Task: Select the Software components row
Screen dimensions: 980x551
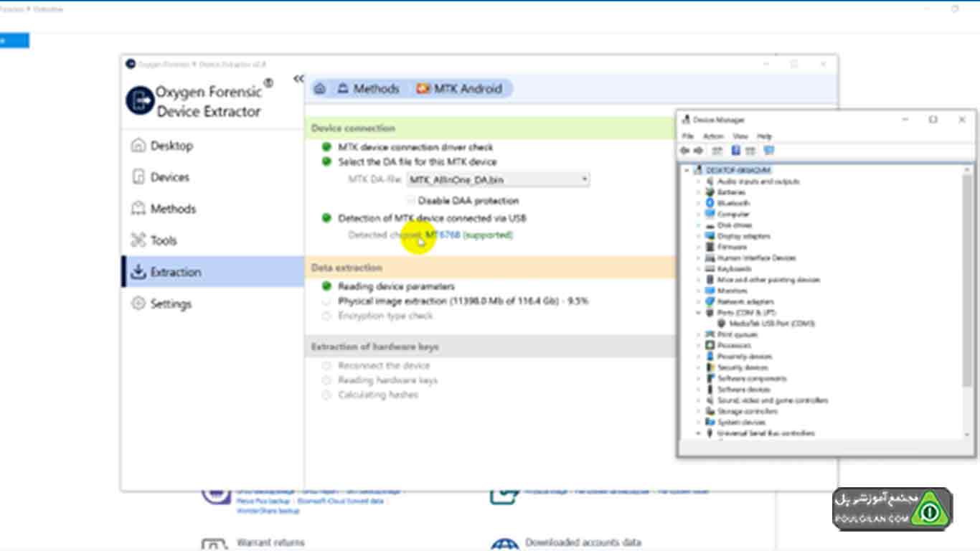Action: (x=752, y=379)
